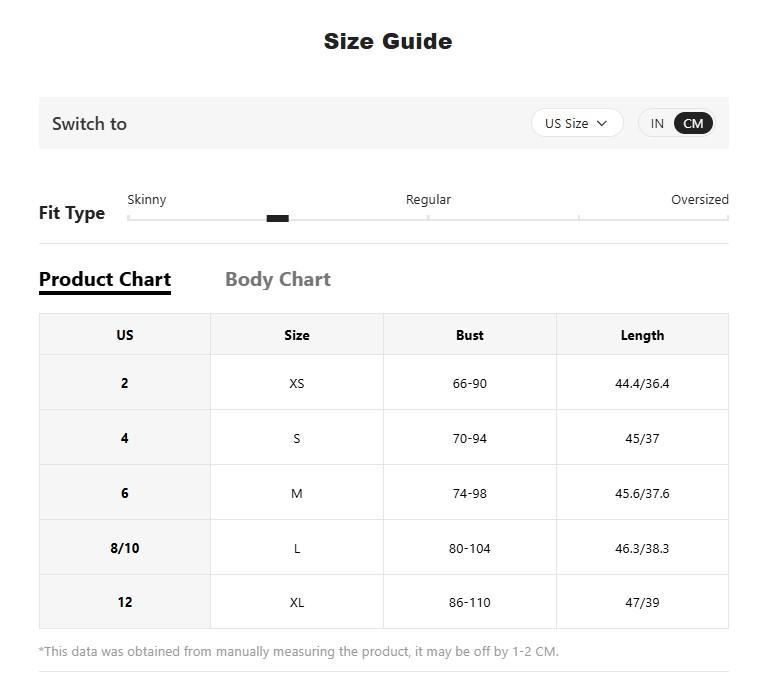
Task: Click the Size Guide title
Action: point(388,41)
